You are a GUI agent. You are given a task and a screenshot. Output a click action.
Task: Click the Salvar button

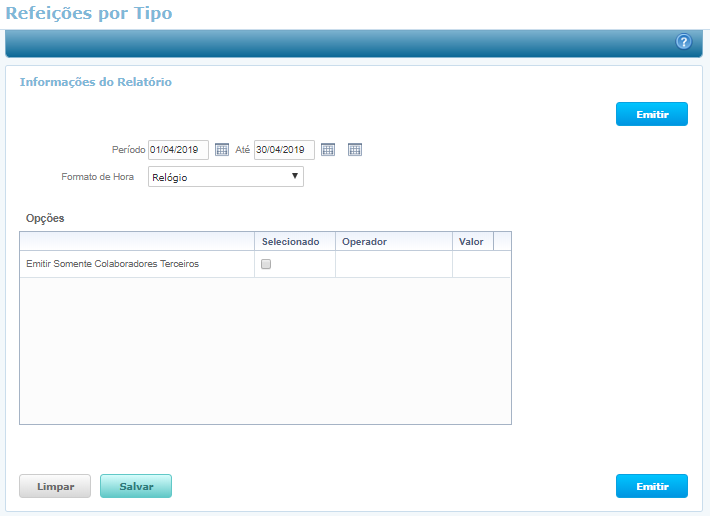(136, 486)
